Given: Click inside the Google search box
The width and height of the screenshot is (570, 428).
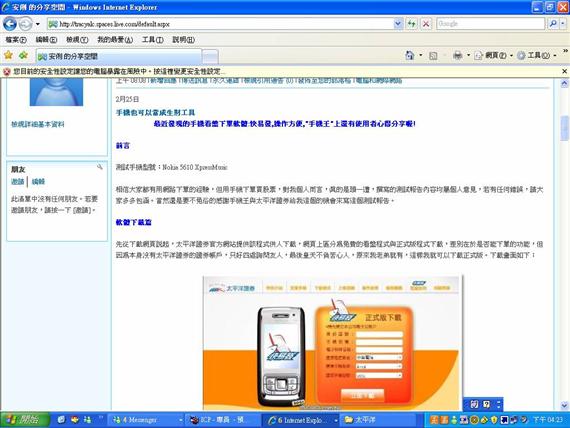Looking at the screenshot, I should (x=490, y=24).
